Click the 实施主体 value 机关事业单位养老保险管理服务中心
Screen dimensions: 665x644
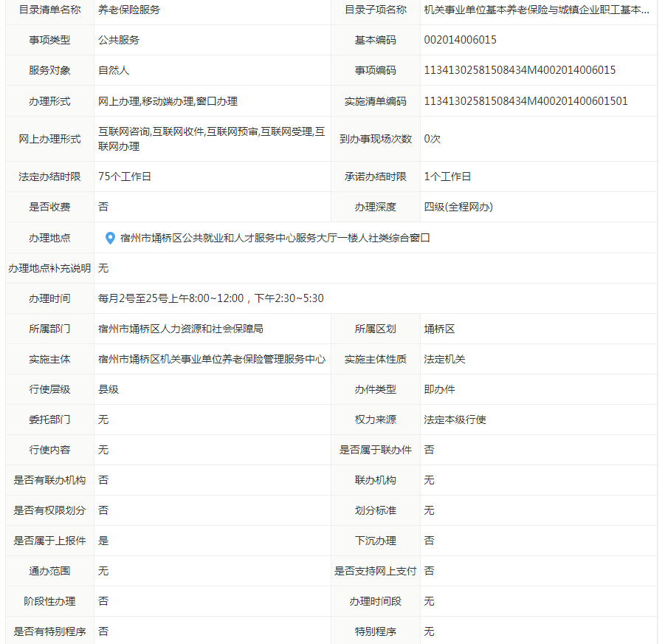[x=212, y=359]
